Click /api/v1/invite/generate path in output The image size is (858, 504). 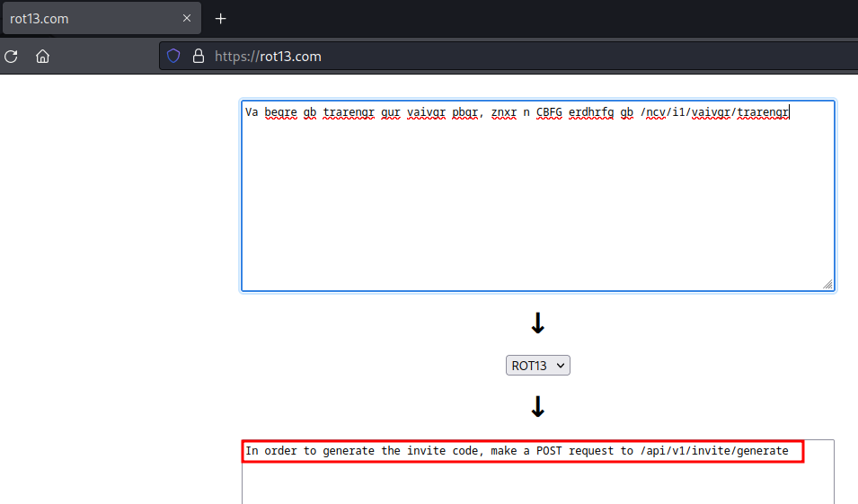pyautogui.click(x=714, y=451)
